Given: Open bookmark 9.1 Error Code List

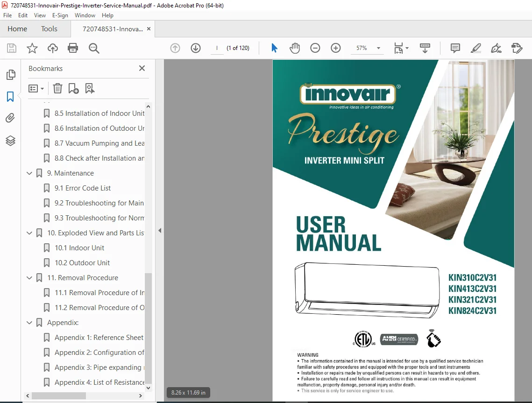Looking at the screenshot, I should pyautogui.click(x=83, y=188).
